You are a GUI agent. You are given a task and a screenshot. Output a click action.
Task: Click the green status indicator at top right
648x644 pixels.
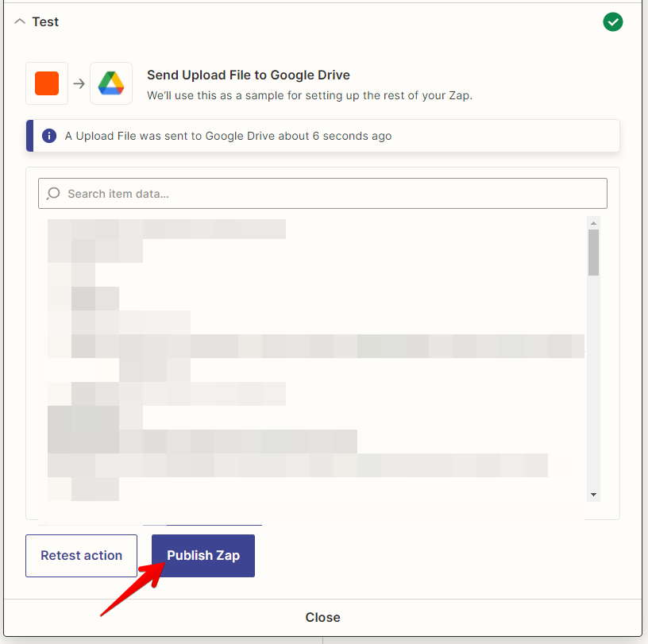coord(612,21)
